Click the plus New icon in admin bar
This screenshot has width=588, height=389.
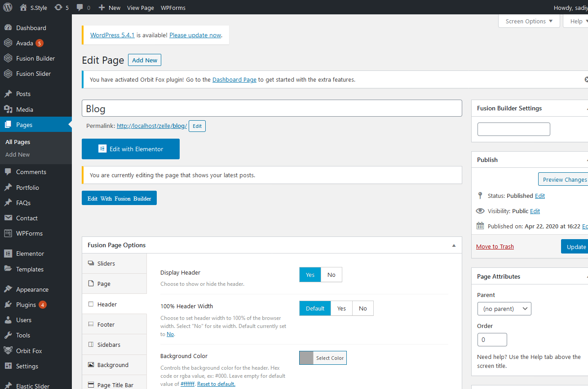(x=102, y=8)
